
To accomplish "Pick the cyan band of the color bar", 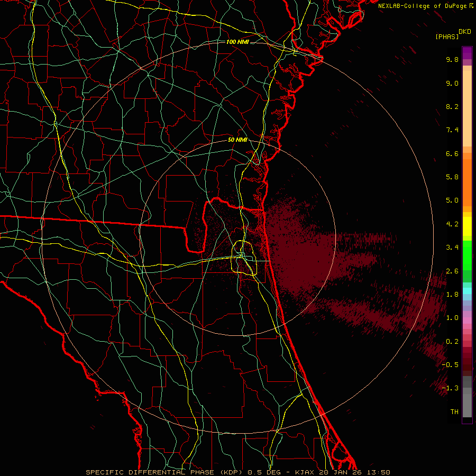I will click(x=467, y=290).
